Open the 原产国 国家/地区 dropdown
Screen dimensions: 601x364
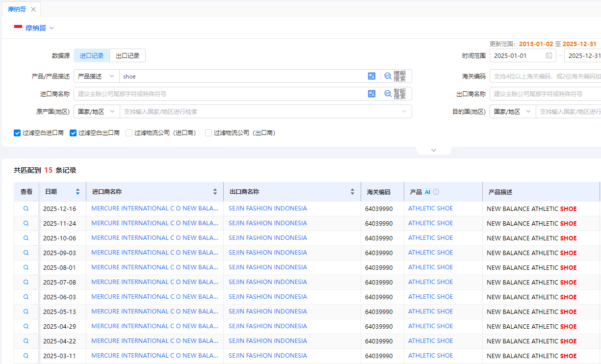(96, 111)
